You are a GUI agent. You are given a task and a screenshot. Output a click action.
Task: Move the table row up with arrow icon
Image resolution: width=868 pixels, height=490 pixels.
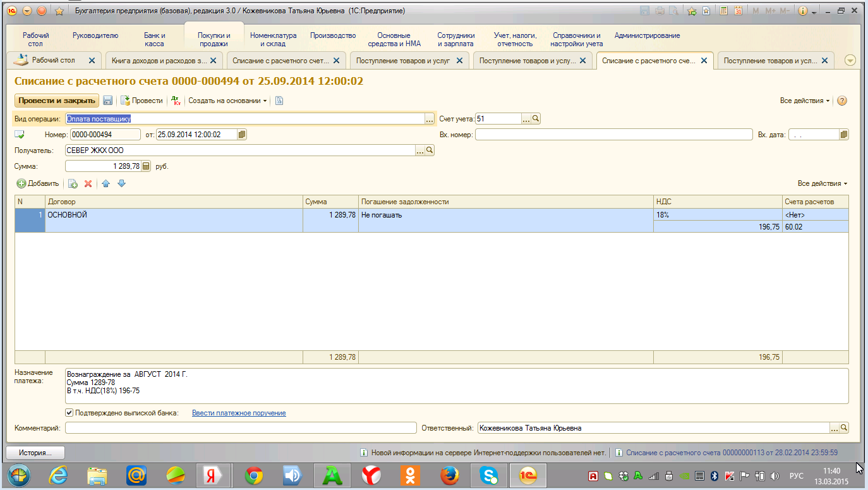pyautogui.click(x=105, y=183)
